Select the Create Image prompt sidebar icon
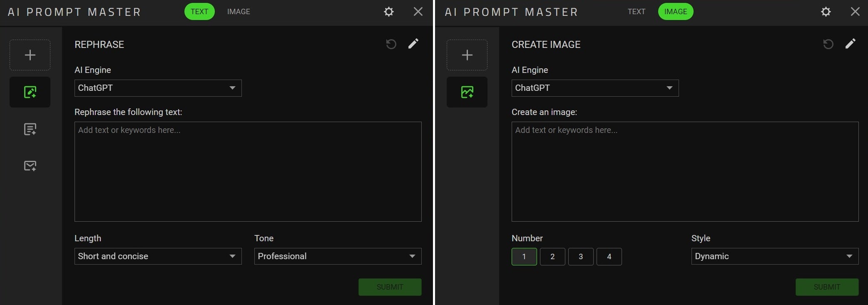Image resolution: width=868 pixels, height=305 pixels. pyautogui.click(x=467, y=92)
